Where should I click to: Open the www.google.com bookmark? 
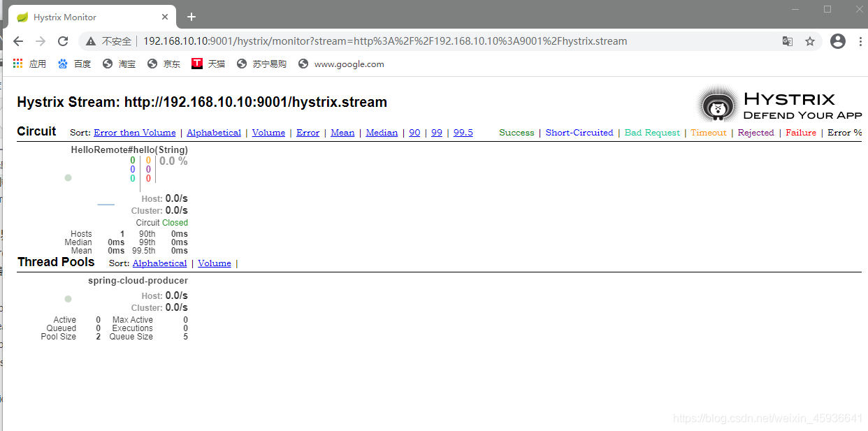(341, 64)
